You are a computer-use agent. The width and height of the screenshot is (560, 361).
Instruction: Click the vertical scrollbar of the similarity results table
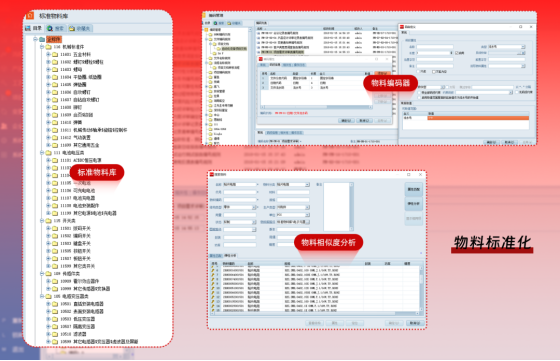(421, 289)
